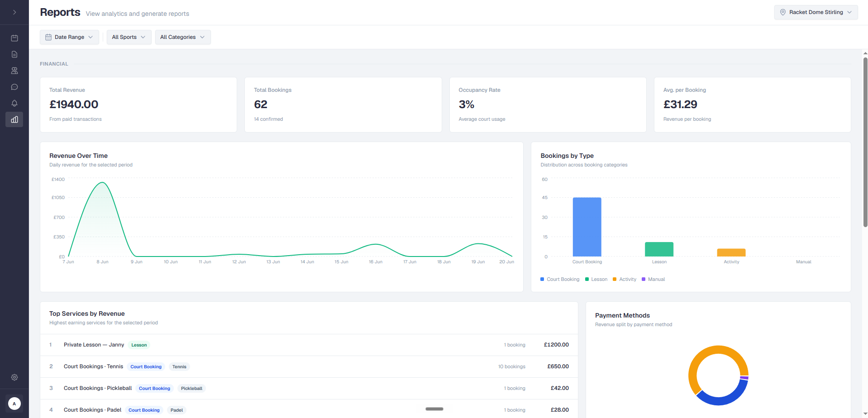Click the revenue peak at 8 Jun

[x=102, y=183]
